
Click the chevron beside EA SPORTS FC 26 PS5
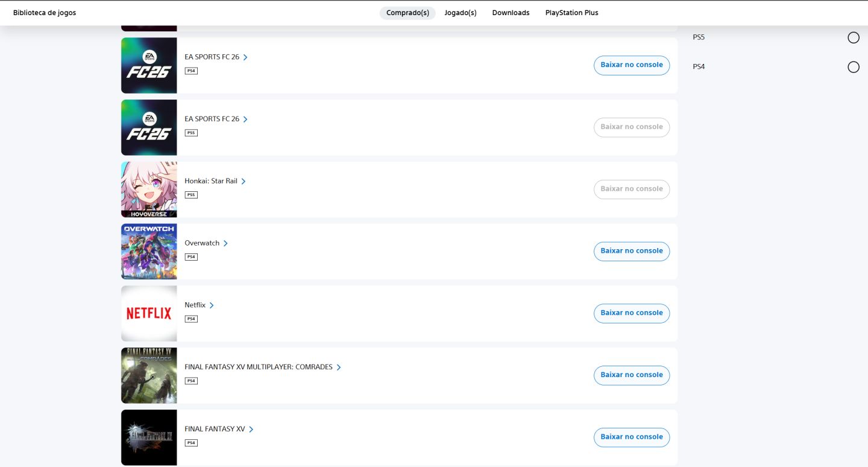click(245, 119)
